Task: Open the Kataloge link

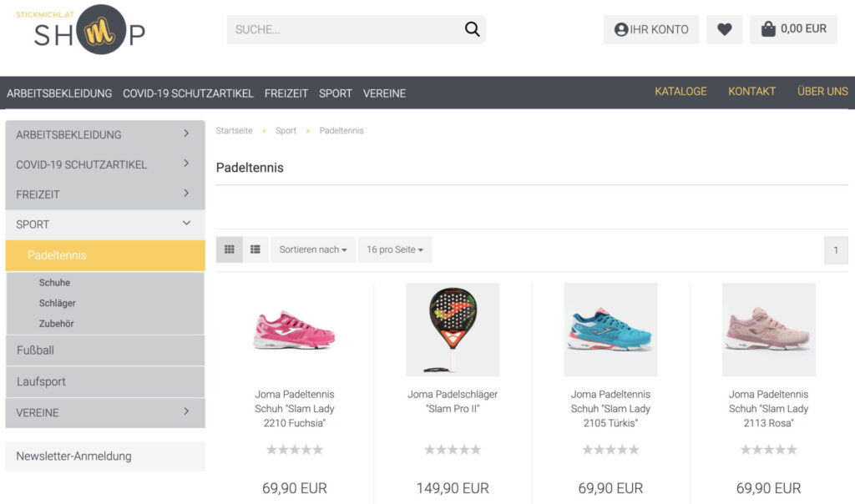Action: (680, 92)
